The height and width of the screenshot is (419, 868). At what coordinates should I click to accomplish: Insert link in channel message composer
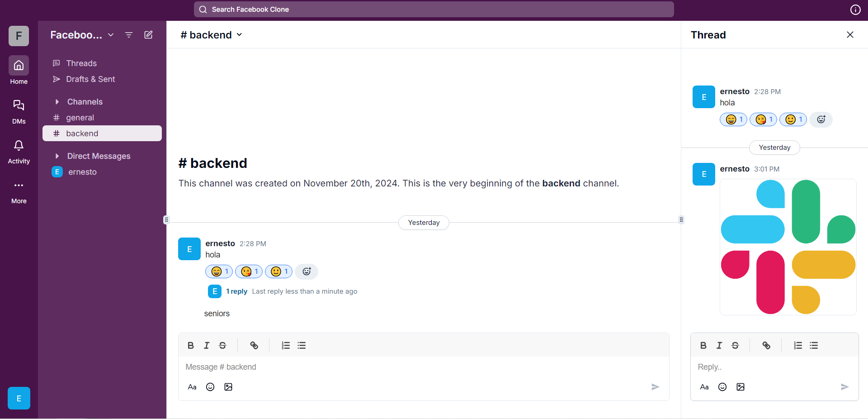point(254,345)
